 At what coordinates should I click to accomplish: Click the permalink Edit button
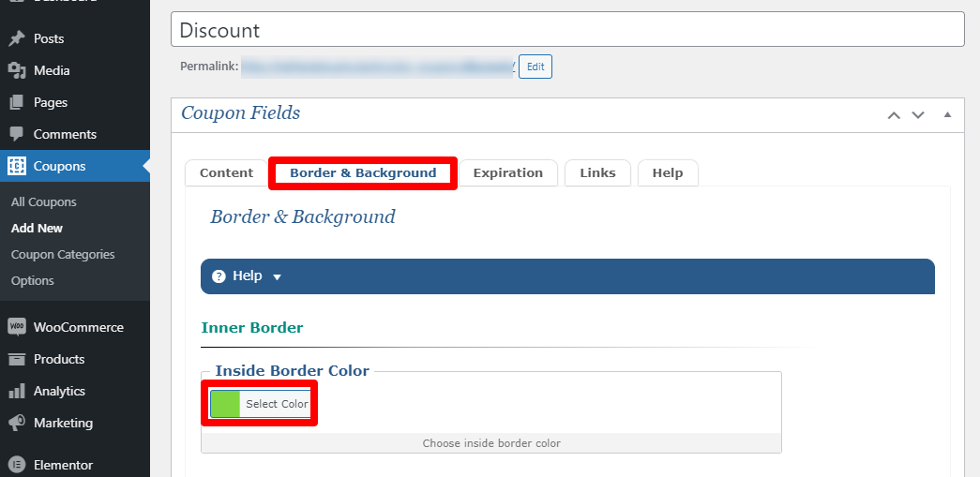[535, 67]
